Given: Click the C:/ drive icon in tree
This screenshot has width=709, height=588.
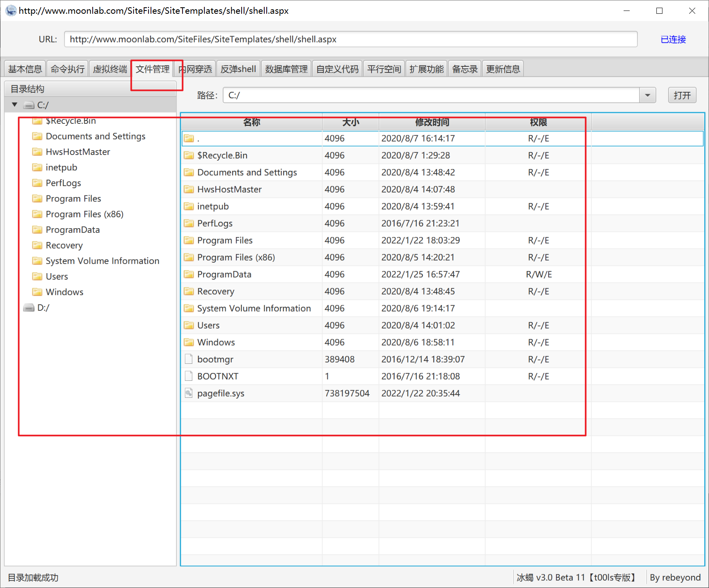Looking at the screenshot, I should tap(29, 105).
